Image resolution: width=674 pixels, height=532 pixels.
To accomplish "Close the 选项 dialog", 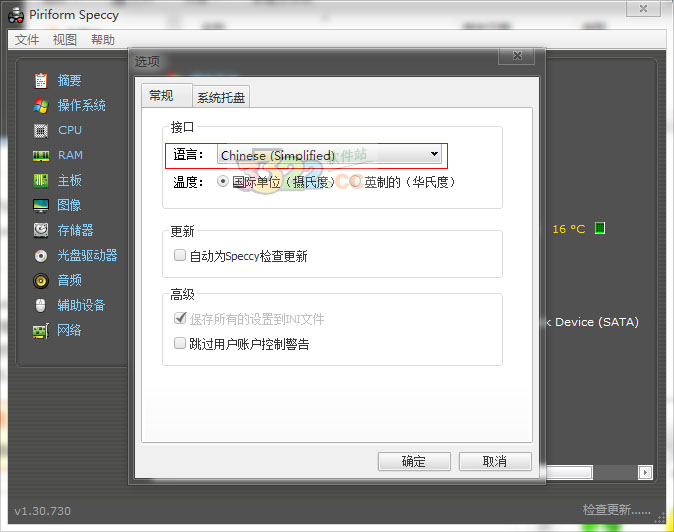I will [x=517, y=56].
